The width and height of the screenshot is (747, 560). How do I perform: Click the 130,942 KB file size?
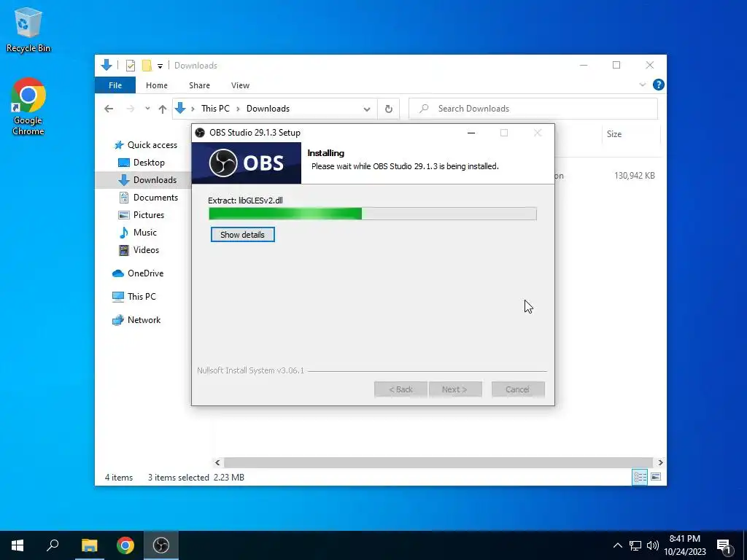pyautogui.click(x=635, y=176)
